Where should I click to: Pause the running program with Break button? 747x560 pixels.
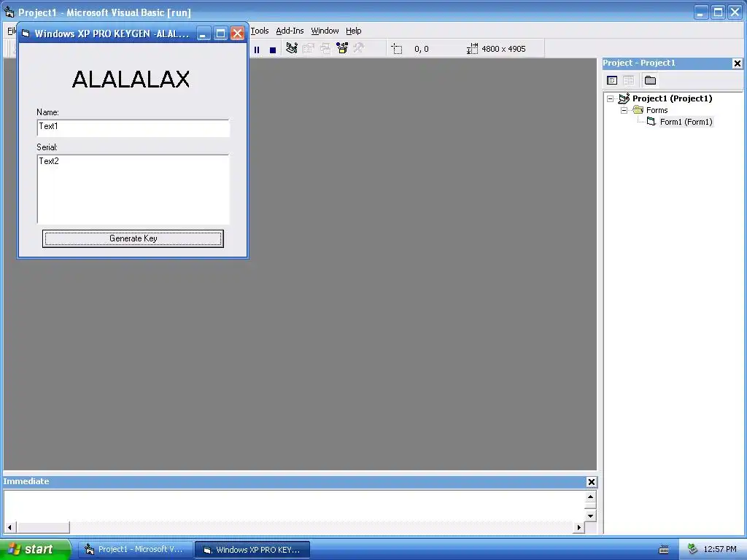pyautogui.click(x=257, y=49)
